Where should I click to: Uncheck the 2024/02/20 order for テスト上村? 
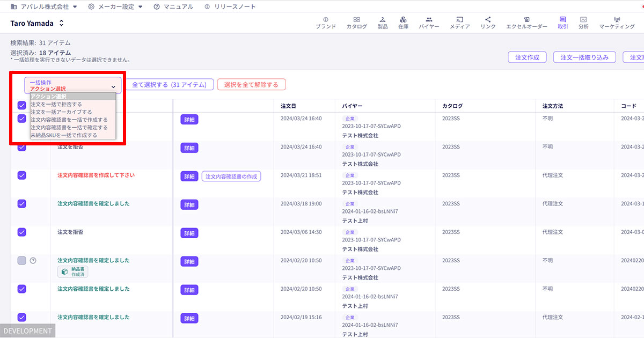(21, 289)
